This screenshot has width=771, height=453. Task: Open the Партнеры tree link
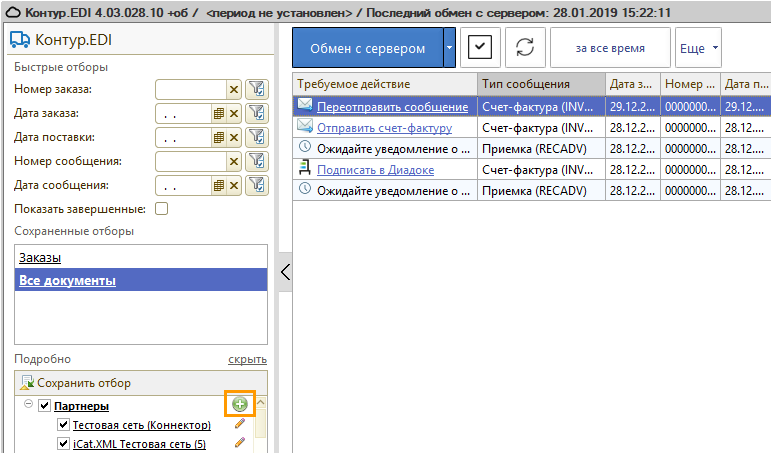pyautogui.click(x=81, y=406)
